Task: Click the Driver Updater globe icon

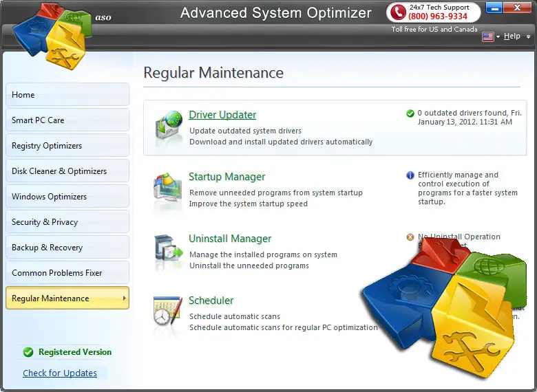Action: 169,125
